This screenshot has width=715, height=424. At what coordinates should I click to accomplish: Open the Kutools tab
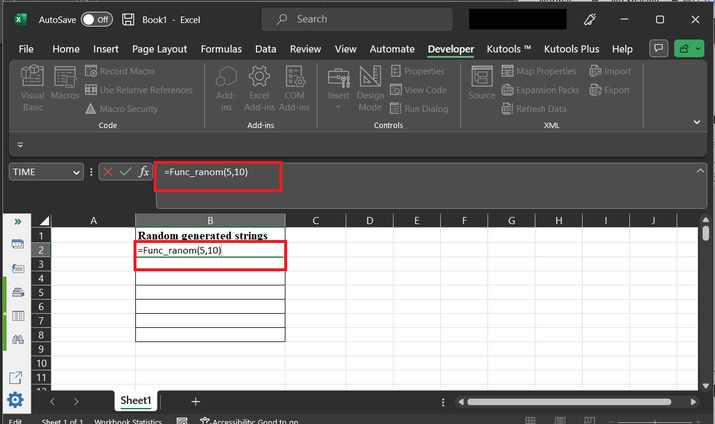pos(509,49)
